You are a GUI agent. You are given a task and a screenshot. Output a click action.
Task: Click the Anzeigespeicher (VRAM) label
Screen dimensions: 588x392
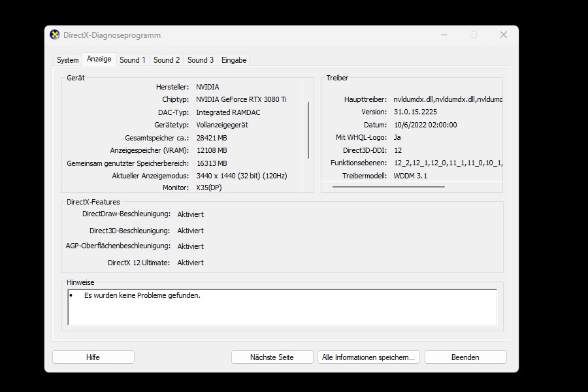point(150,150)
